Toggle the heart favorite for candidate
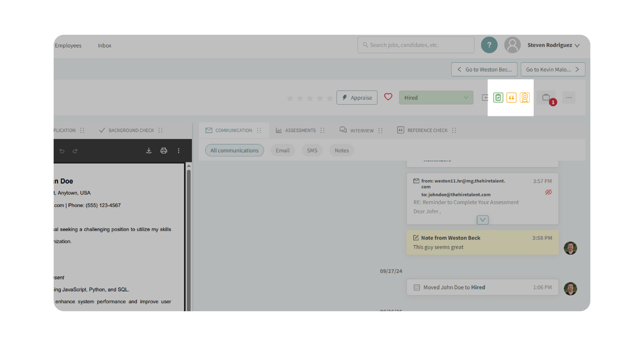This screenshot has width=644, height=346. [388, 97]
